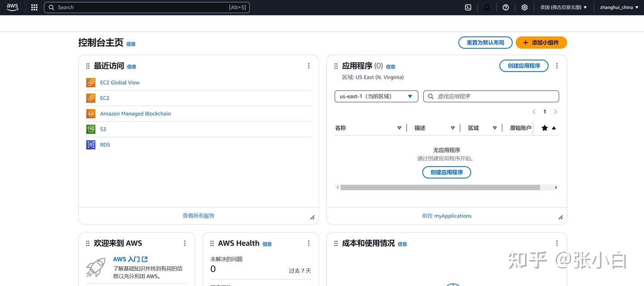Open the S3 link
This screenshot has width=644, height=286.
(103, 129)
